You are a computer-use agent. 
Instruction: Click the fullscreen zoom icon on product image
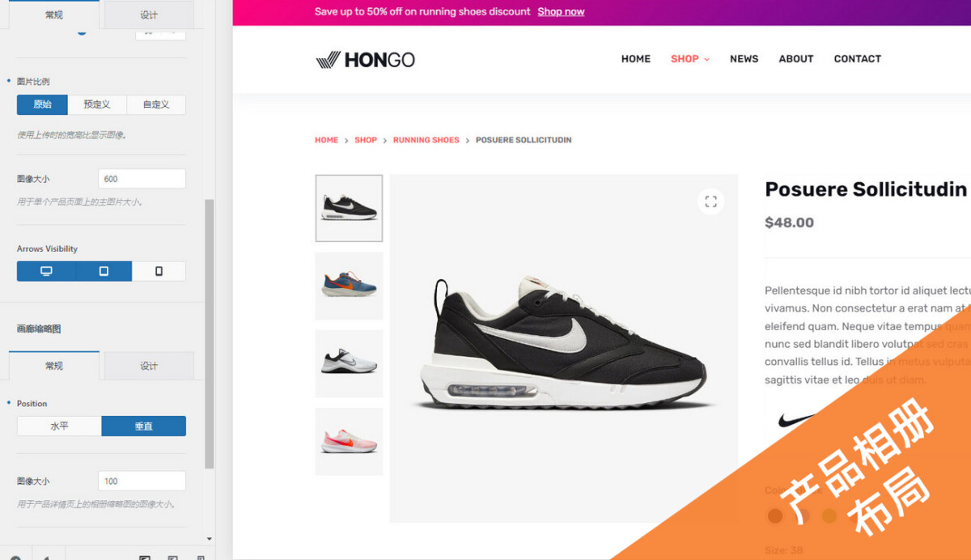pyautogui.click(x=710, y=202)
